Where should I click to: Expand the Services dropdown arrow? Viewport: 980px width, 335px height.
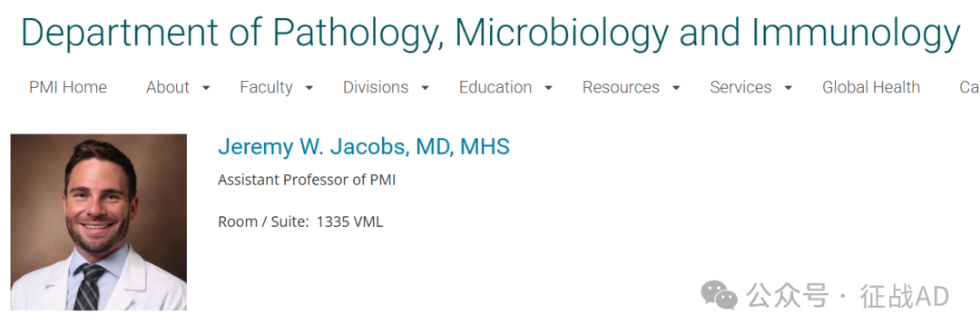click(x=789, y=88)
